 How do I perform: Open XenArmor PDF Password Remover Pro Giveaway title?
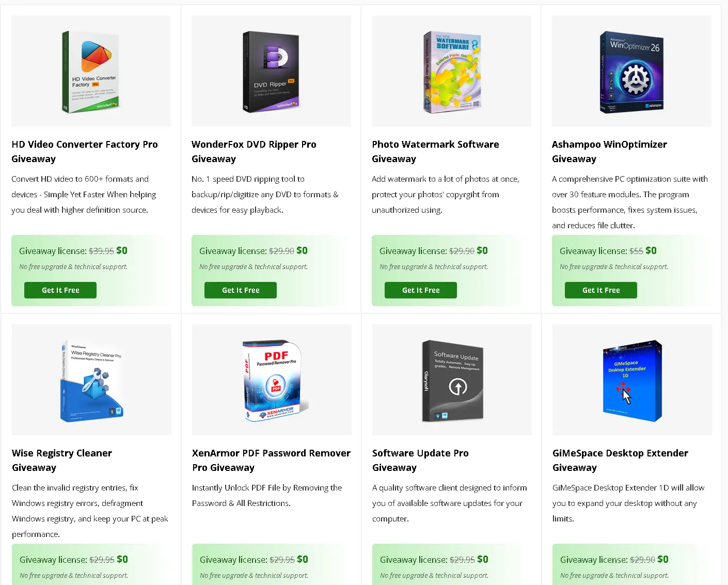pyautogui.click(x=271, y=461)
